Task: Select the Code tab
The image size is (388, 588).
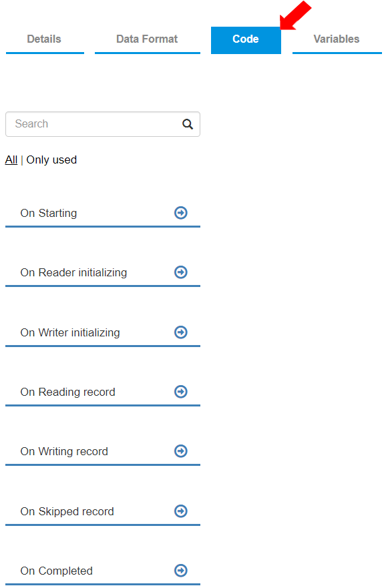Action: [246, 40]
